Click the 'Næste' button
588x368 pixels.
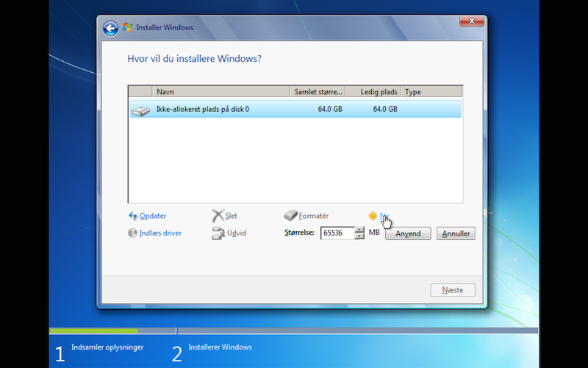[453, 290]
